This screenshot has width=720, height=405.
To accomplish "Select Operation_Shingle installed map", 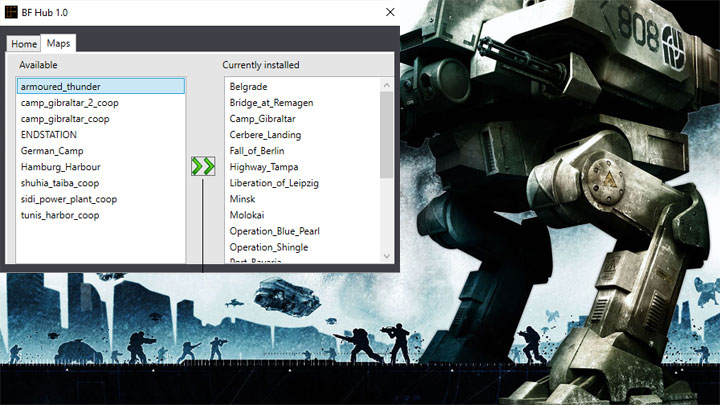I will [x=303, y=248].
